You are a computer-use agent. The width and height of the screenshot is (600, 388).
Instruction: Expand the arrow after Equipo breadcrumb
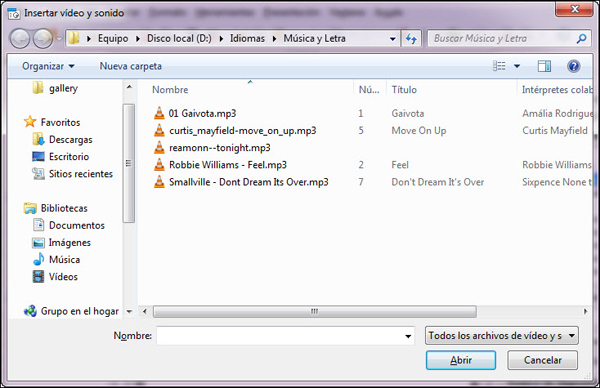(x=138, y=39)
